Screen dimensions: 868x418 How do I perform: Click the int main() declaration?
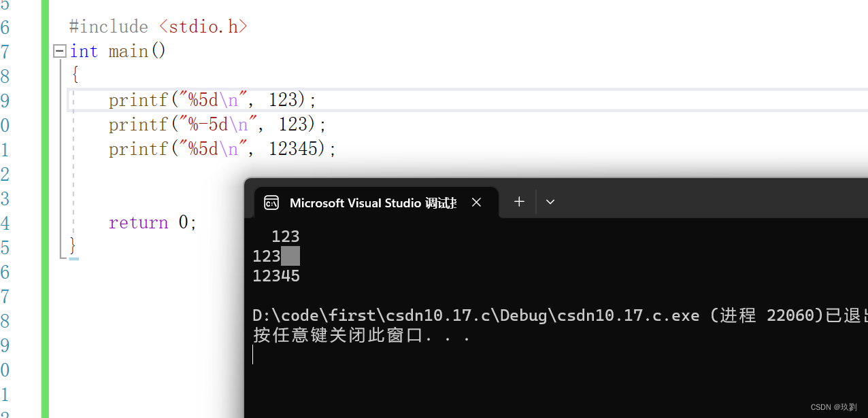coord(118,51)
